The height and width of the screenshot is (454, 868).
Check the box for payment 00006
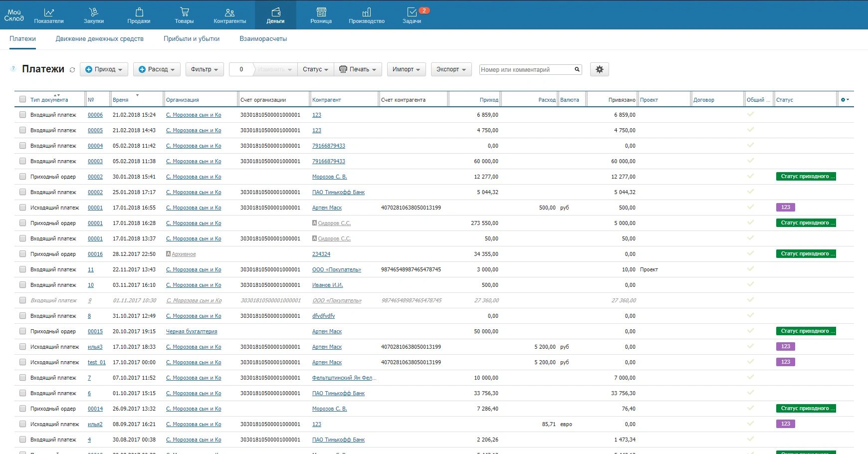(x=22, y=115)
